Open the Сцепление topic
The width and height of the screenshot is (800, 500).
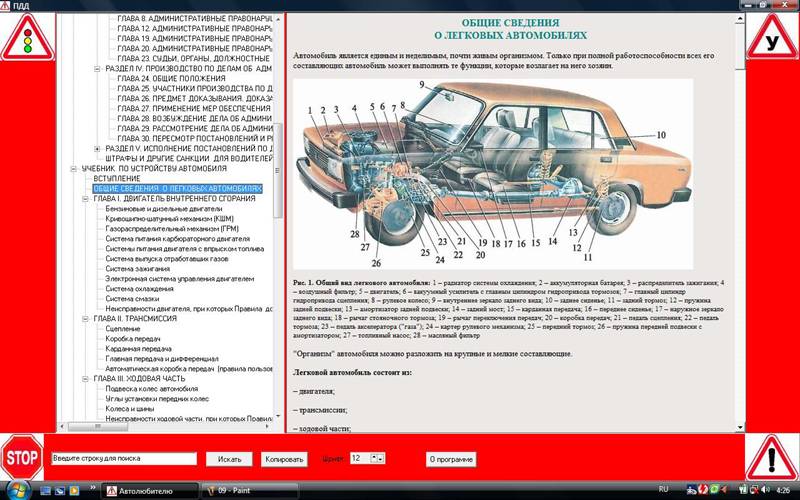click(122, 329)
